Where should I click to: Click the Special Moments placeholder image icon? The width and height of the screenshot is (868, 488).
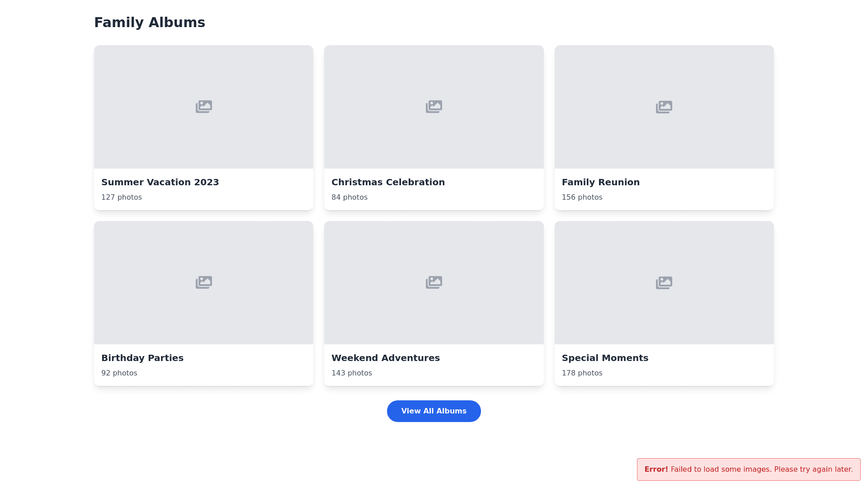point(664,283)
